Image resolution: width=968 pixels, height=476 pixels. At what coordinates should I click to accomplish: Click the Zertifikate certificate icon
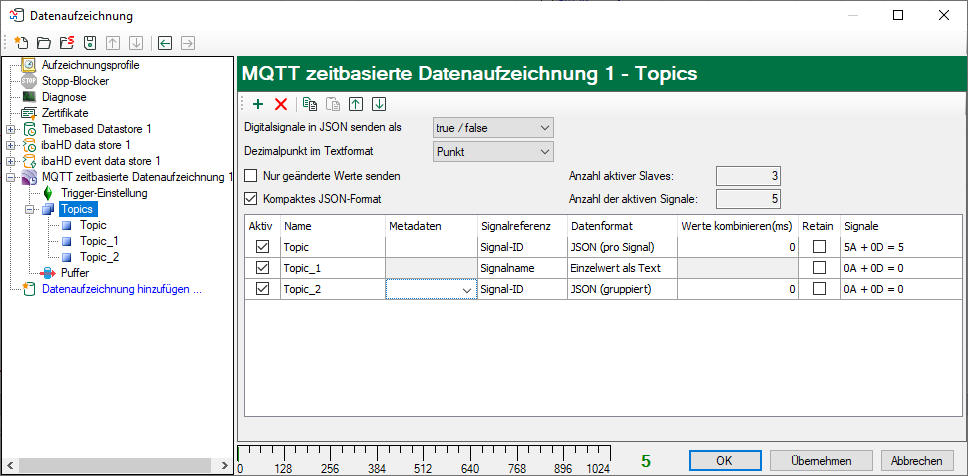coord(29,113)
